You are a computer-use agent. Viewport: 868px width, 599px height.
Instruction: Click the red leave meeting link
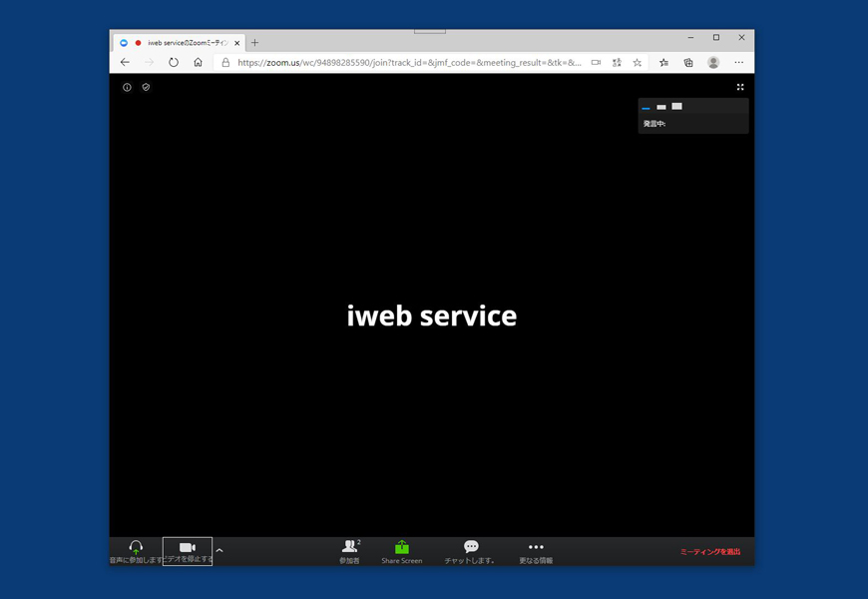[x=710, y=552]
